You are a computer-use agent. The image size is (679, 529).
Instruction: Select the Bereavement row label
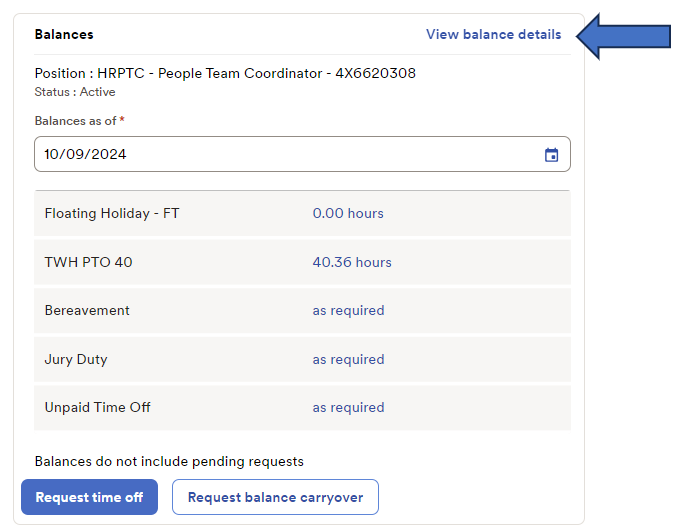click(x=87, y=310)
